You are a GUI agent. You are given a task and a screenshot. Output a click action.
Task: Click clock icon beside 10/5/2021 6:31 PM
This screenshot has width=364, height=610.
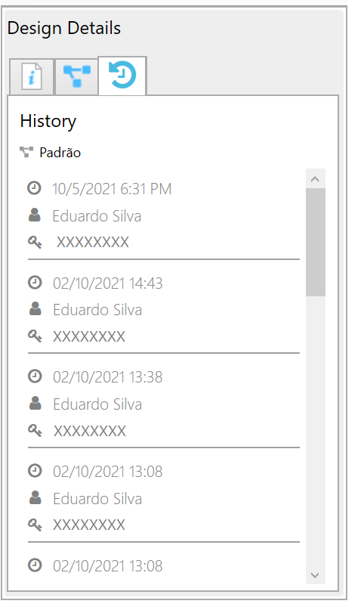(x=34, y=188)
